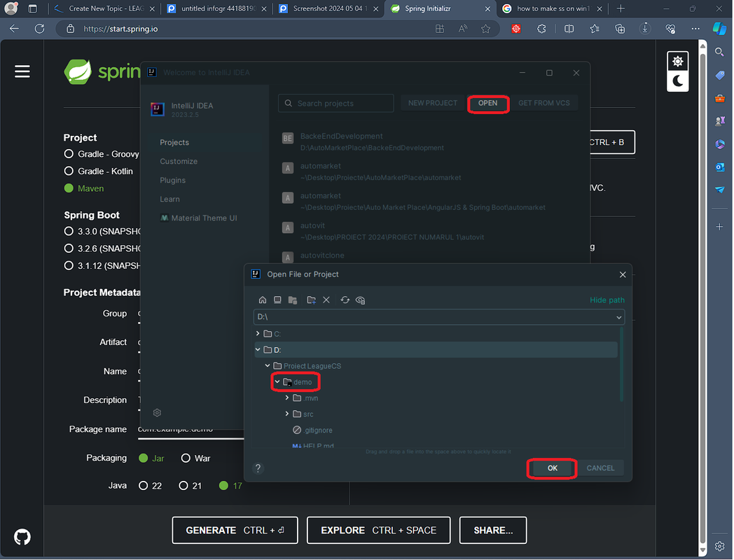734x560 pixels.
Task: Create a new folder via toolbar icon
Action: tap(311, 300)
